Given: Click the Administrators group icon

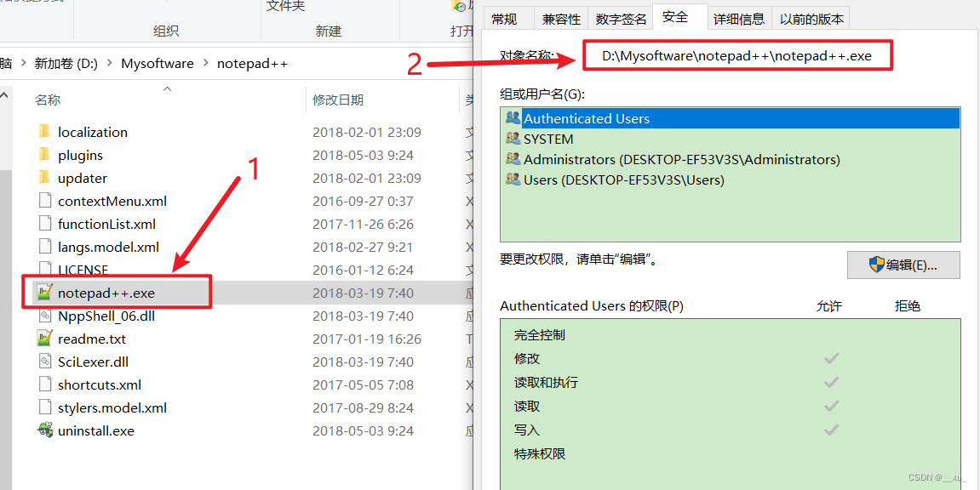Looking at the screenshot, I should [513, 159].
